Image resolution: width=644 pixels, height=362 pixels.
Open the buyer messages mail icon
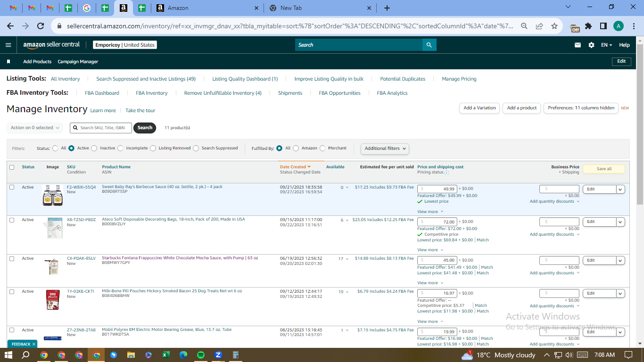click(x=578, y=45)
